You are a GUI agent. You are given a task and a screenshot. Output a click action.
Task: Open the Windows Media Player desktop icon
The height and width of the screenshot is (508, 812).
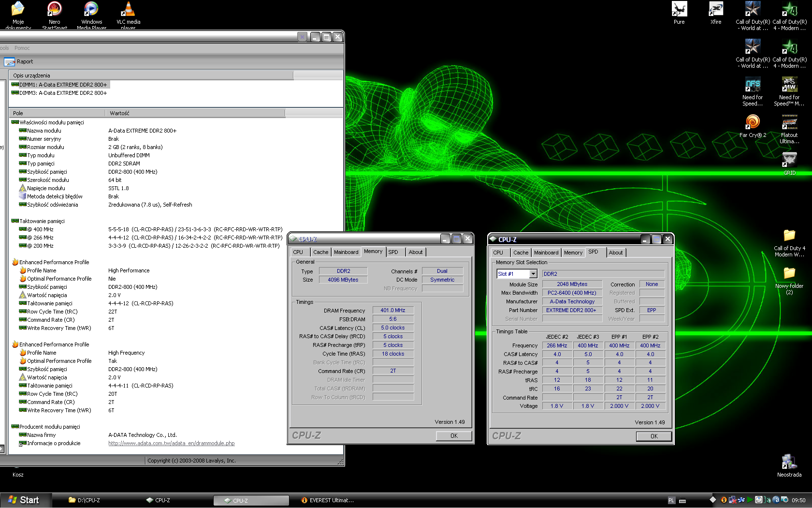91,15
